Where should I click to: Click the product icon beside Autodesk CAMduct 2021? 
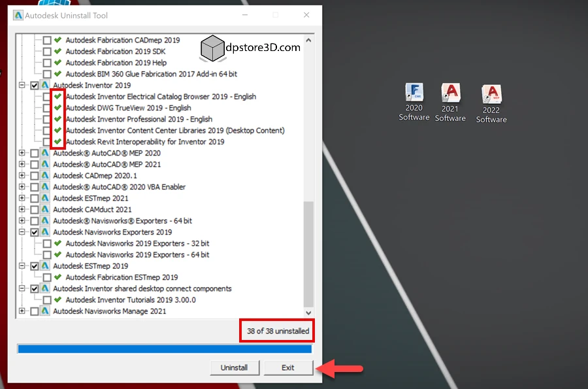coord(45,209)
